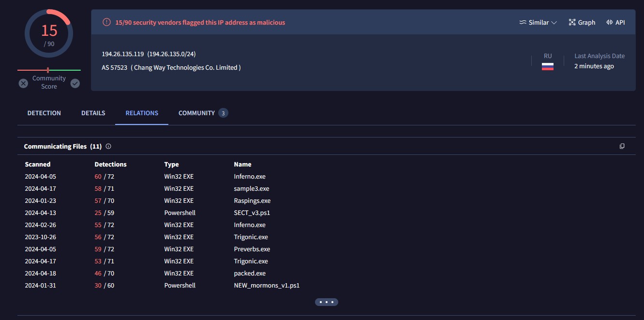Click the COMMUNITY tab notification badge

(x=223, y=113)
